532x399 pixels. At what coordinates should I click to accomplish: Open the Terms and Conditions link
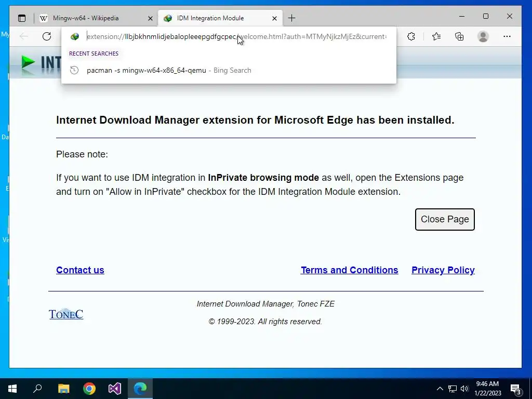[350, 270]
